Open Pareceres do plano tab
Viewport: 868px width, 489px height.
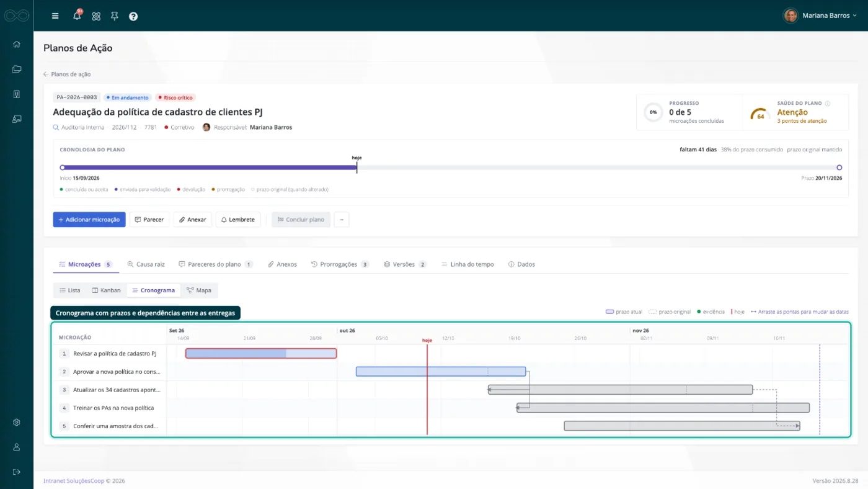tap(216, 264)
